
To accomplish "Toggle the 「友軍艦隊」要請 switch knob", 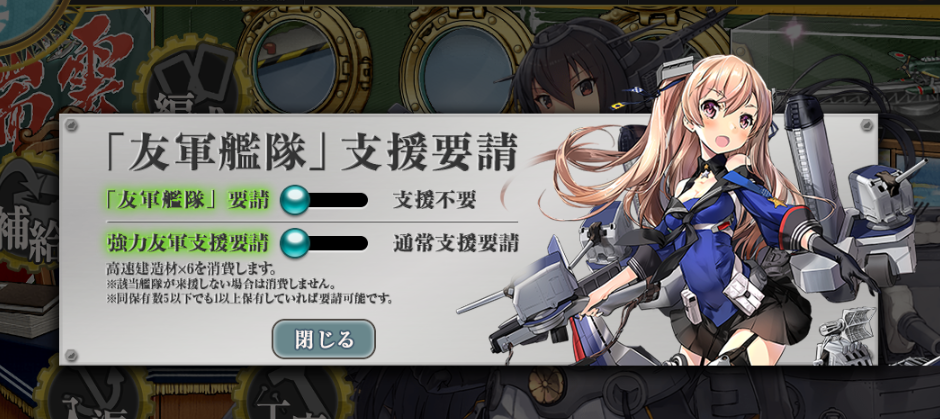I will pos(295,200).
